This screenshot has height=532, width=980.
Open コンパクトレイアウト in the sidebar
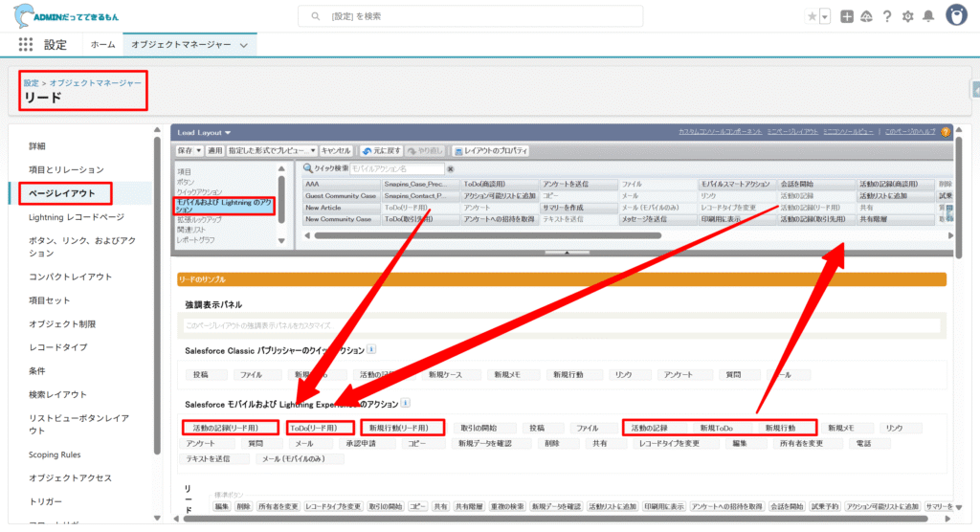(x=70, y=277)
